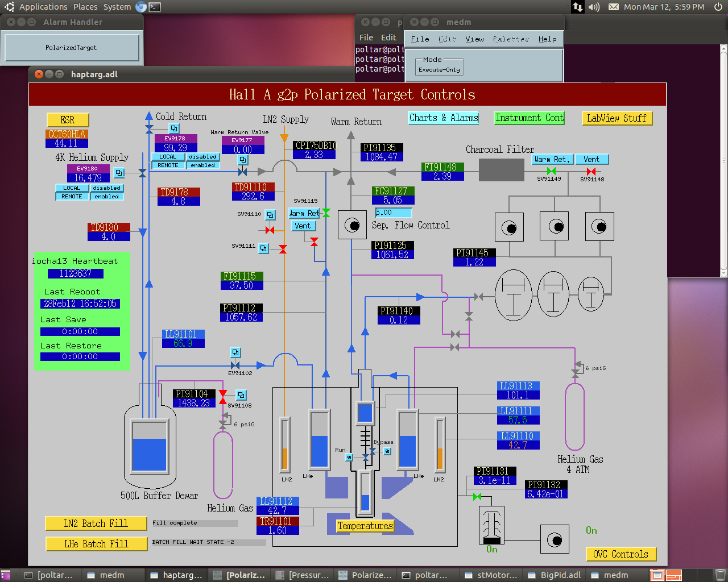Screen dimensions: 728x582
Task: Click Warm Ret. button near Charcoal Filter
Action: [552, 160]
